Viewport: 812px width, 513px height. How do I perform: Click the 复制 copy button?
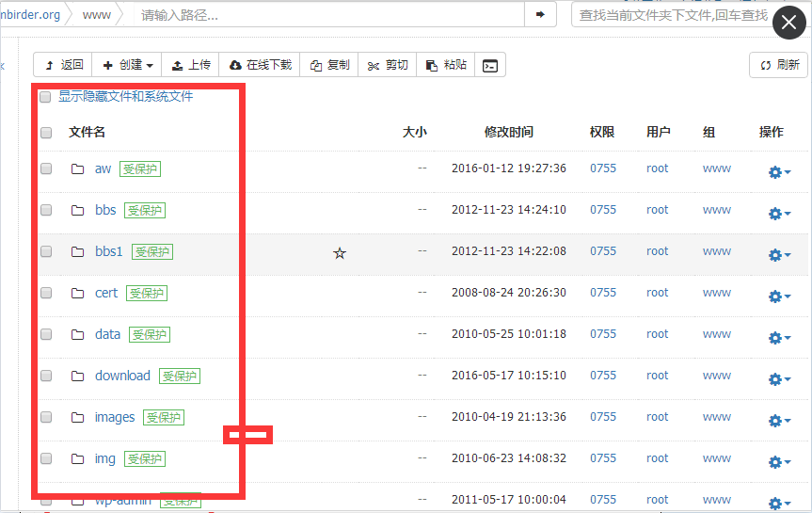(x=329, y=65)
